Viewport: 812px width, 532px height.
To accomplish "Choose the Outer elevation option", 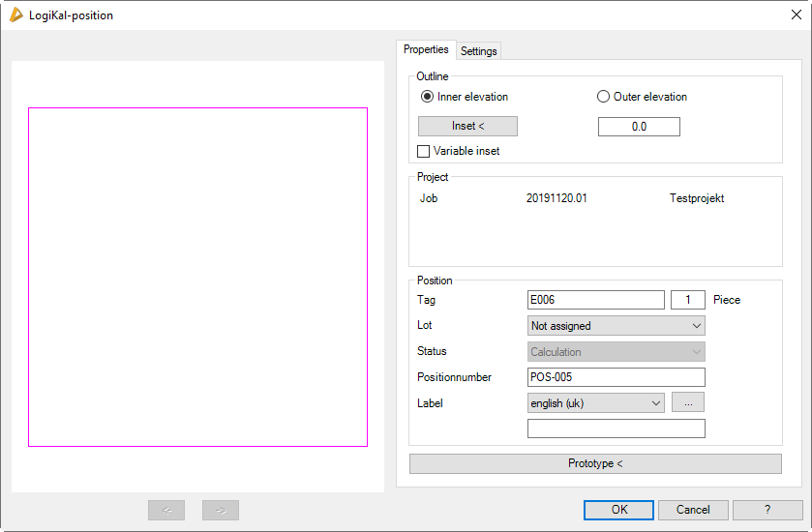I will click(604, 97).
